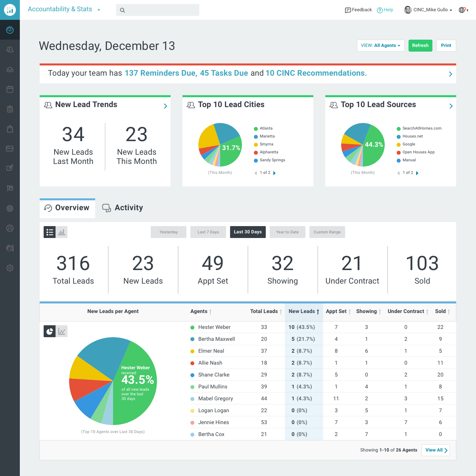The image size is (476, 476).
Task: Click the Feedback chat icon
Action: click(x=348, y=10)
